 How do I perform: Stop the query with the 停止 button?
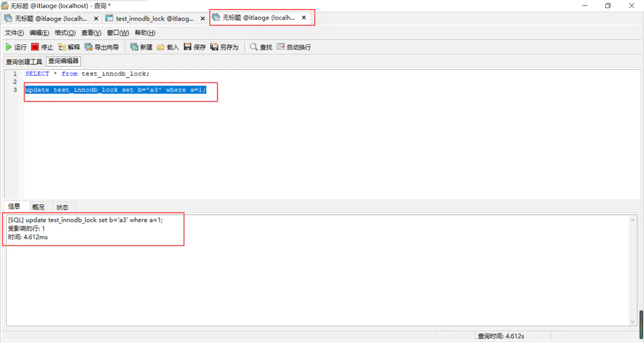pos(42,47)
